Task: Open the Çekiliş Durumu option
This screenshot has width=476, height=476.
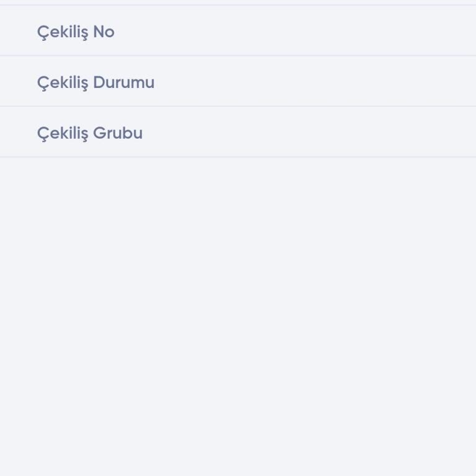Action: 95,82
